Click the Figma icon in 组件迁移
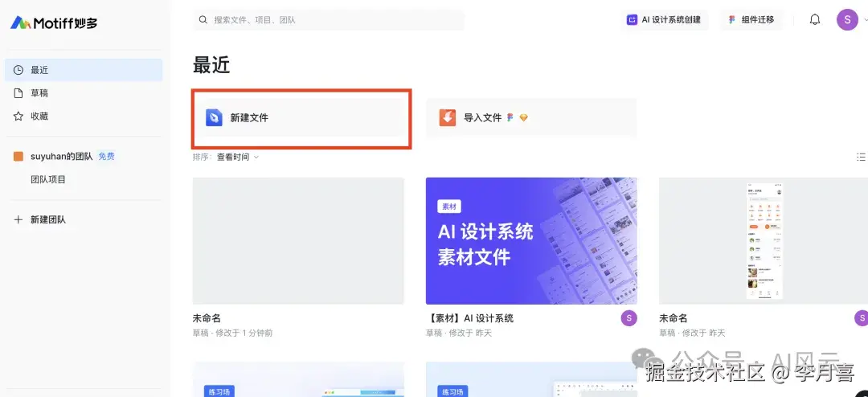868x397 pixels. [732, 20]
